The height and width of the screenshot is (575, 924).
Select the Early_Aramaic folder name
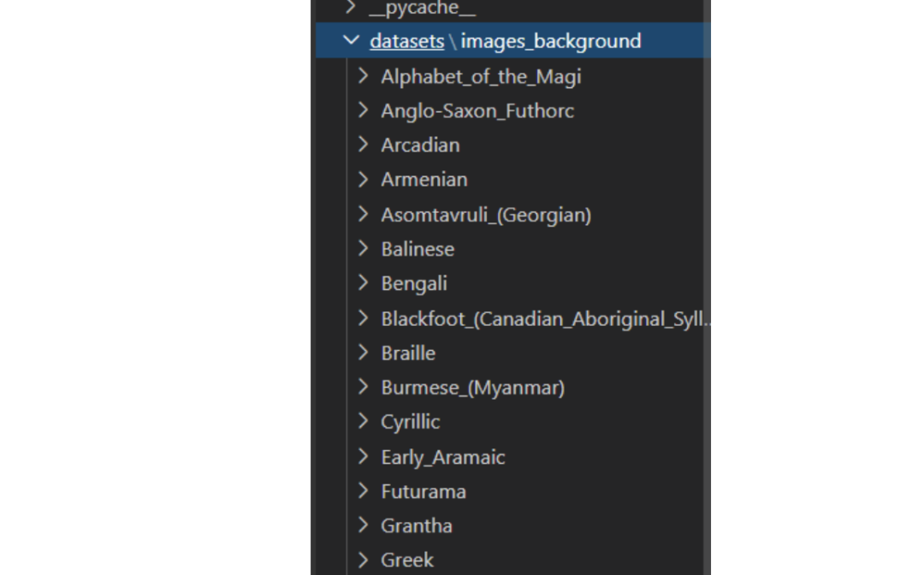[x=442, y=457]
